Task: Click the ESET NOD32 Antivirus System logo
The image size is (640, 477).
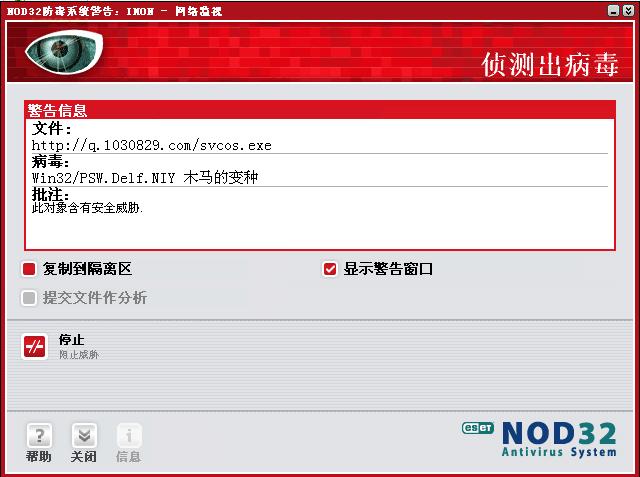Action: (x=539, y=439)
